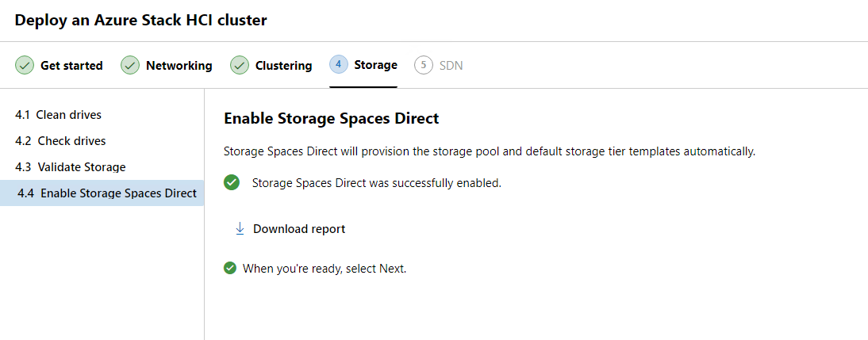Open the Clustering step tab
Screen dimensions: 868x340
pos(283,66)
